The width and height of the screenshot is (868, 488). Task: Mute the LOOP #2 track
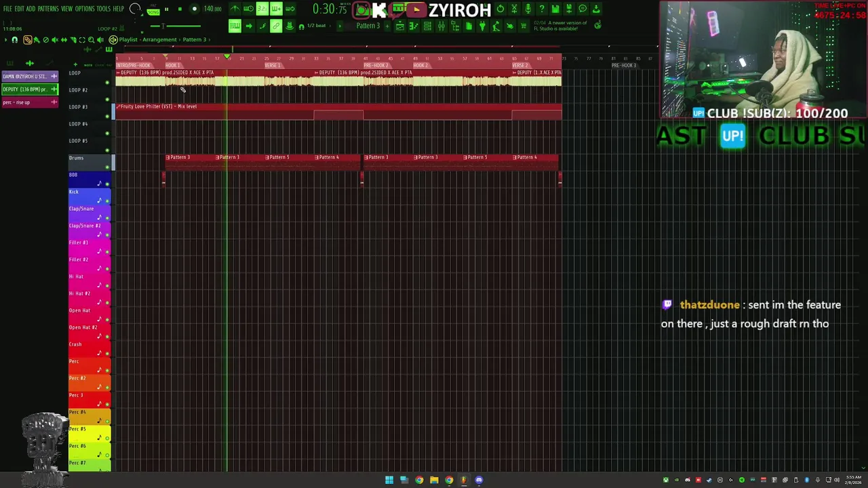point(107,100)
